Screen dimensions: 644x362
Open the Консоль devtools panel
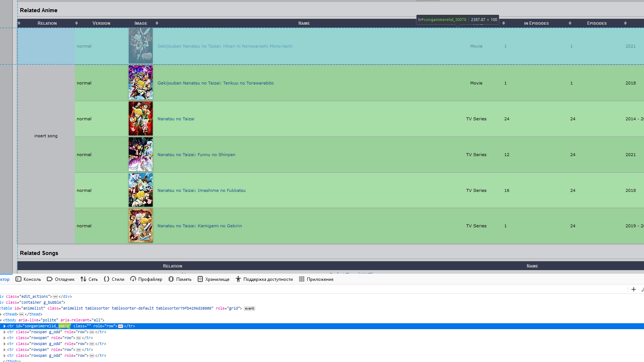coord(28,279)
